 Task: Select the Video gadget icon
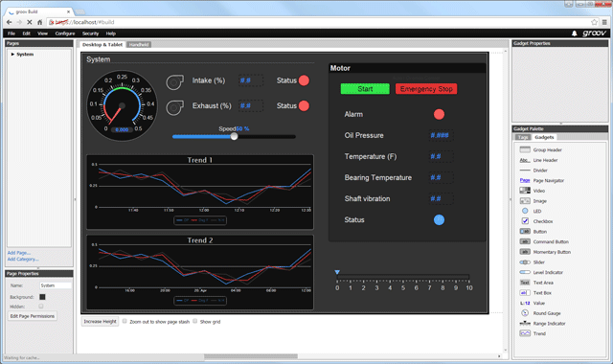point(525,191)
